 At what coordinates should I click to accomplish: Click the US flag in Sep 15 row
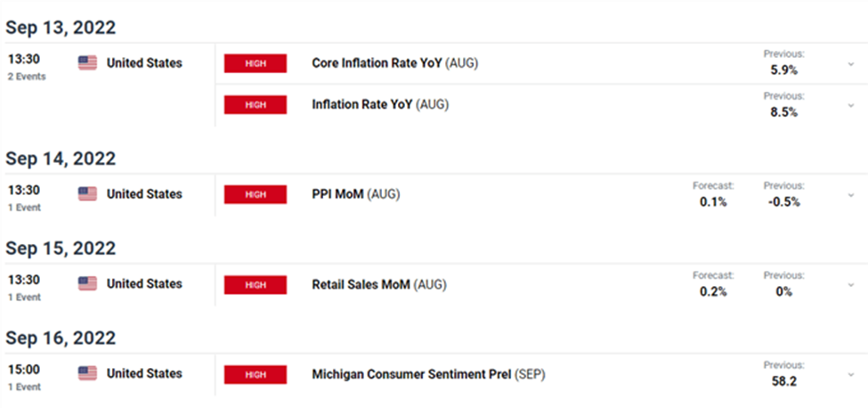(87, 284)
